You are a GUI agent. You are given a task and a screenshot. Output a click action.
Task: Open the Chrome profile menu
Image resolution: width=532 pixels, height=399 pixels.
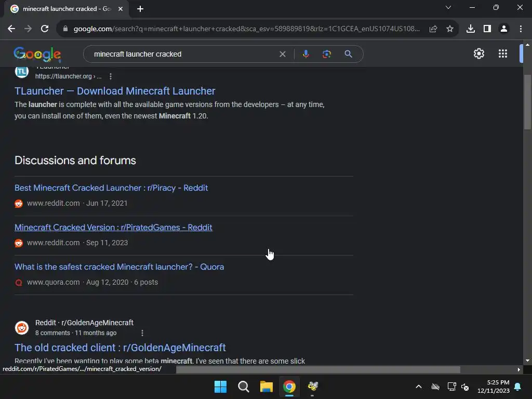click(x=504, y=29)
